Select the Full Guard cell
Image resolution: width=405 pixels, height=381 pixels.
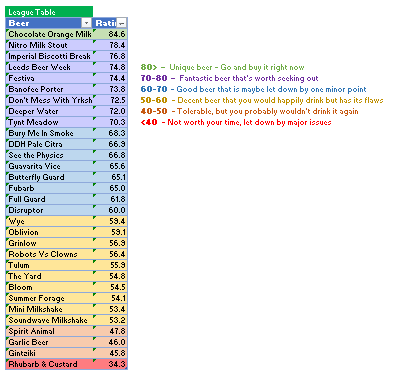pos(50,199)
